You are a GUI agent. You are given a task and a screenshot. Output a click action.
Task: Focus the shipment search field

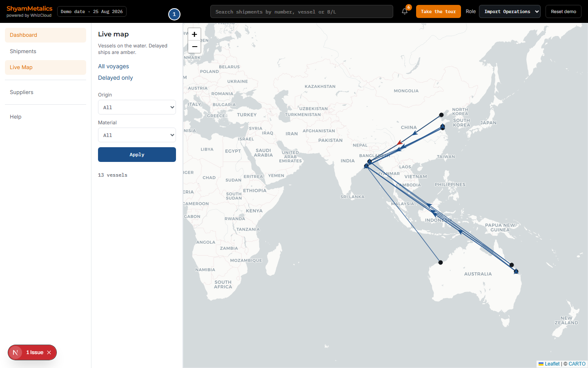pyautogui.click(x=302, y=11)
